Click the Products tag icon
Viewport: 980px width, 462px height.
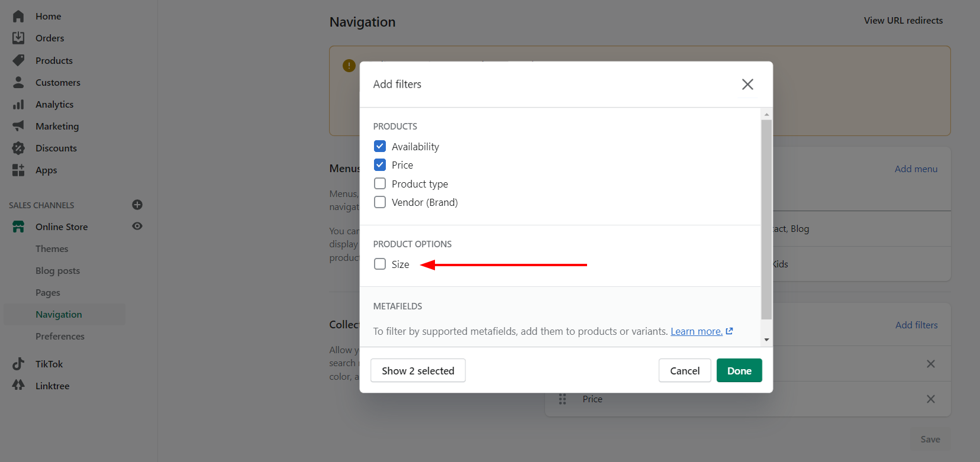18,60
